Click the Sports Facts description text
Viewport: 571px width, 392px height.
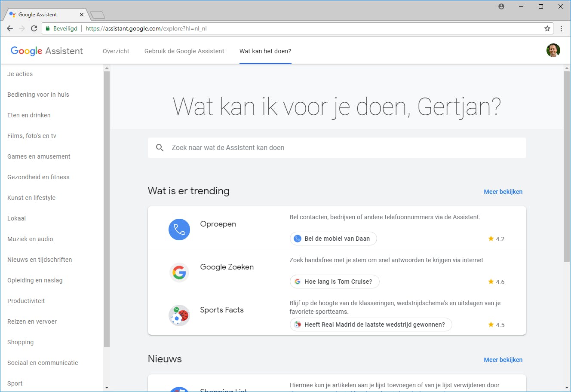tap(395, 307)
